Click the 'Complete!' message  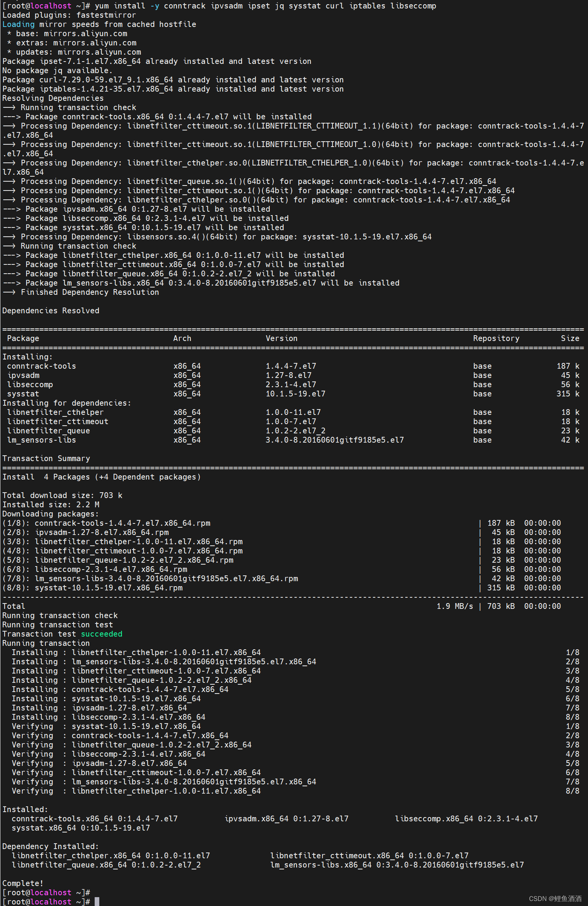click(x=23, y=883)
